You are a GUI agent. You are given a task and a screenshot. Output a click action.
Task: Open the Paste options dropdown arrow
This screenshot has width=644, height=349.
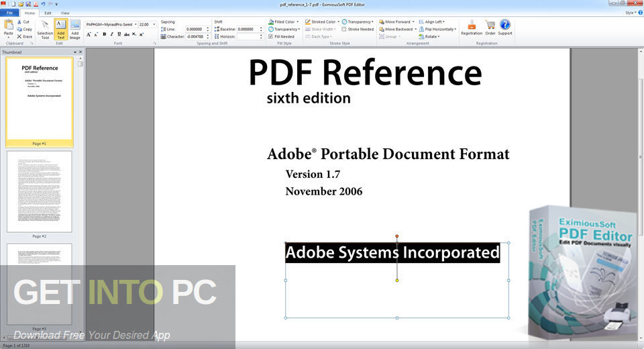[8, 38]
